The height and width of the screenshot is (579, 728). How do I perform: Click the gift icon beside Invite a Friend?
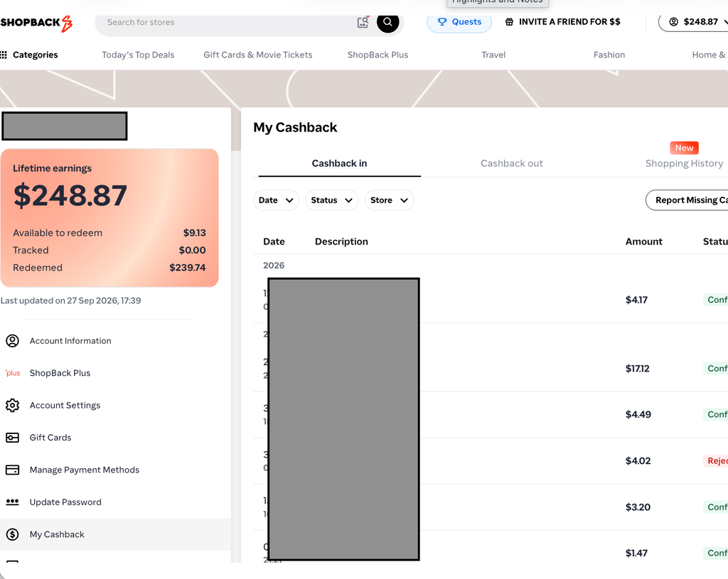(509, 22)
